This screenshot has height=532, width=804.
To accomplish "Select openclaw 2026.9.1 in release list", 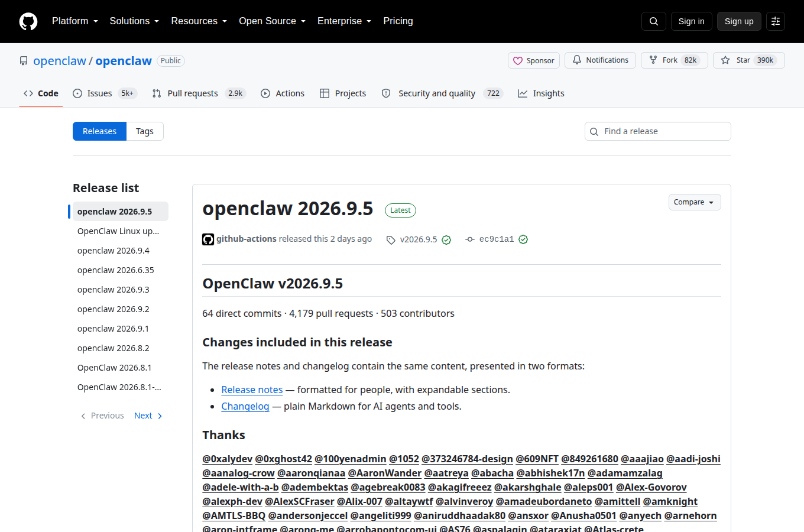I will tap(121, 329).
